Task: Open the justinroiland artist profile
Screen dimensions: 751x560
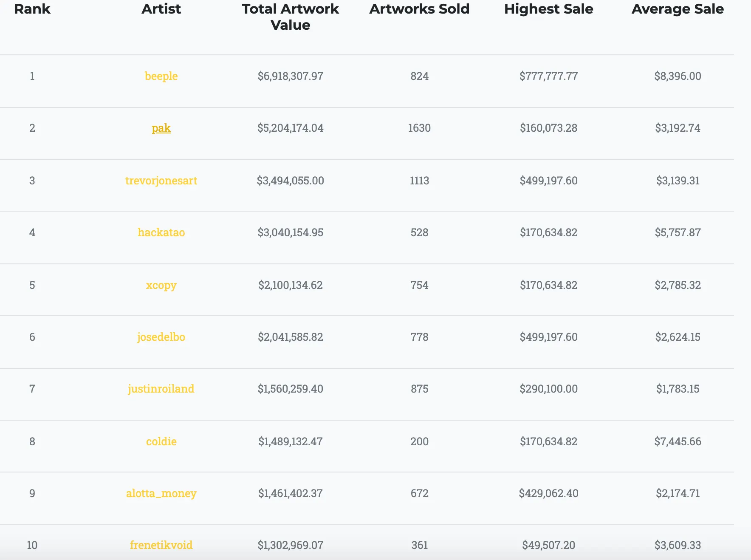Action: 161,388
